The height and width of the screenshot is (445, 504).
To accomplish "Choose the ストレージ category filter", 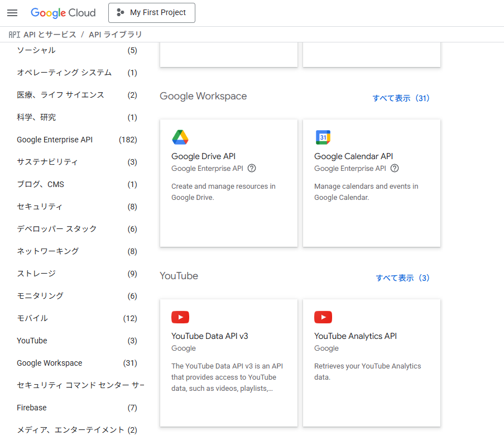I will pyautogui.click(x=77, y=274).
